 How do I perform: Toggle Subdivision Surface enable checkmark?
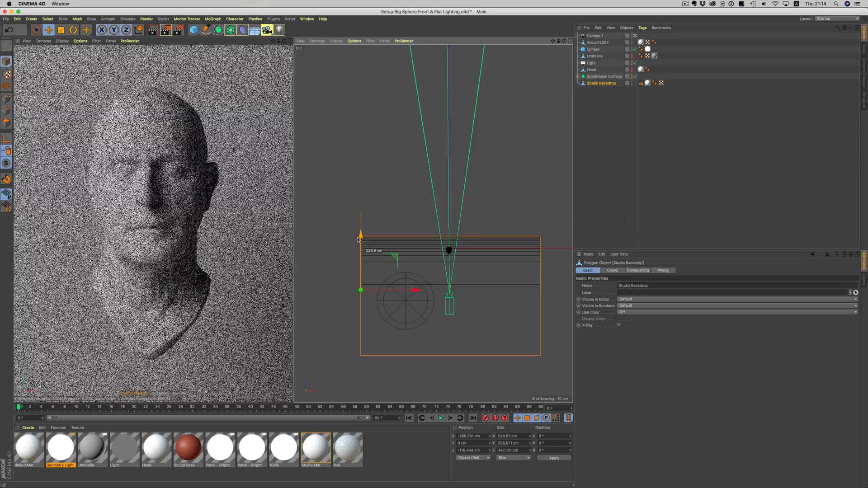[x=635, y=76]
